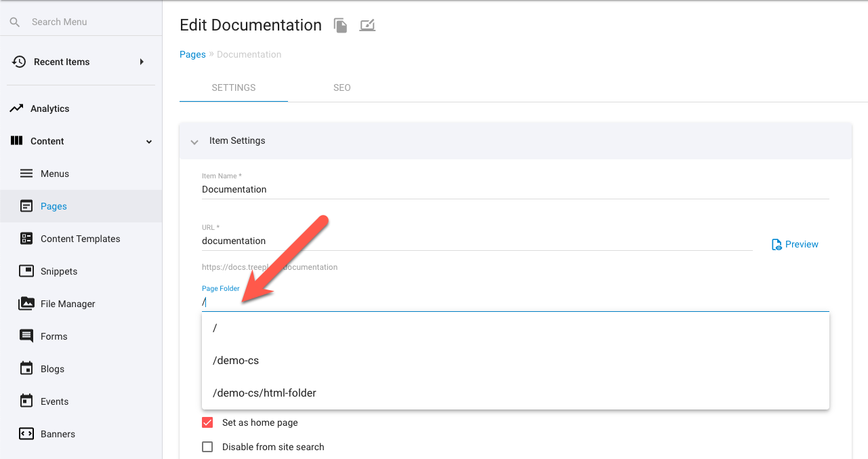
Task: Click the Snippets icon in sidebar
Action: (x=26, y=271)
